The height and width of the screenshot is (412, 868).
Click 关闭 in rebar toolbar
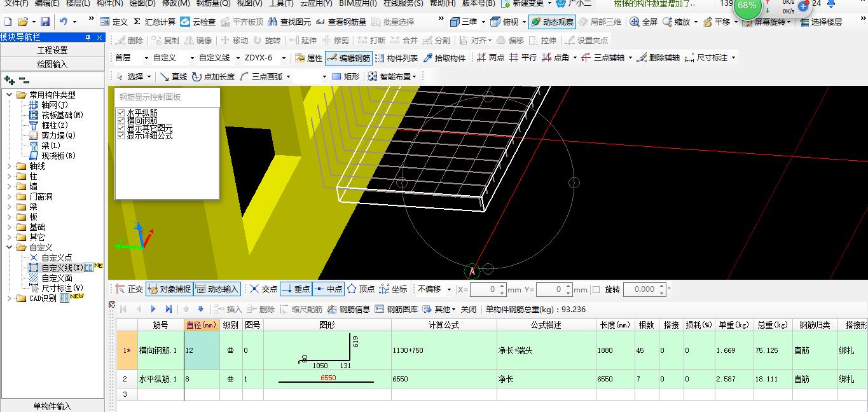[469, 309]
